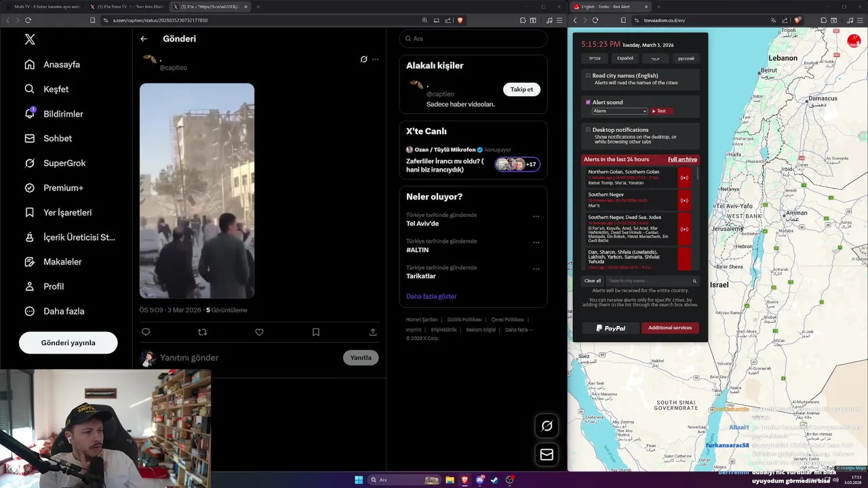Click the PayPal donation button
The image size is (868, 488).
pyautogui.click(x=611, y=328)
